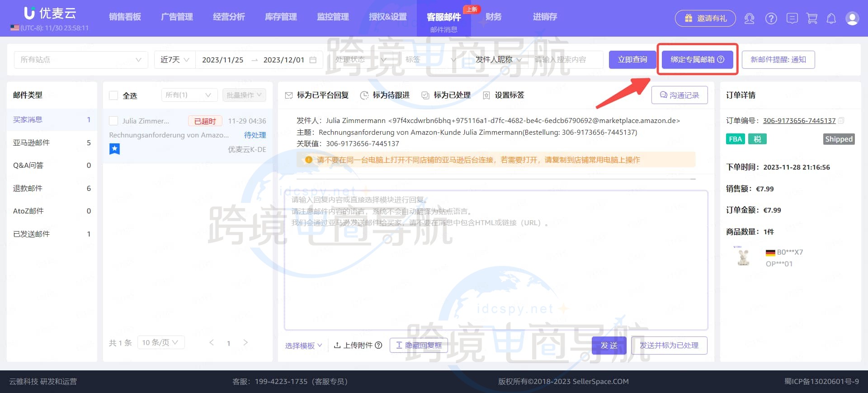The width and height of the screenshot is (868, 393).
Task: Click the search content input field
Action: point(565,60)
